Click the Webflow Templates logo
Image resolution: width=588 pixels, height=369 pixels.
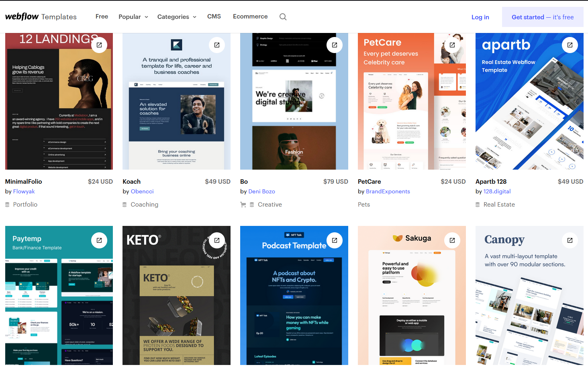(41, 16)
